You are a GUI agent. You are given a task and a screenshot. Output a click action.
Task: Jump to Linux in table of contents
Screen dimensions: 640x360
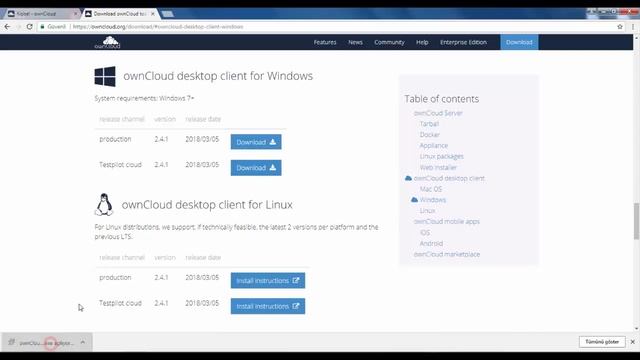(427, 211)
